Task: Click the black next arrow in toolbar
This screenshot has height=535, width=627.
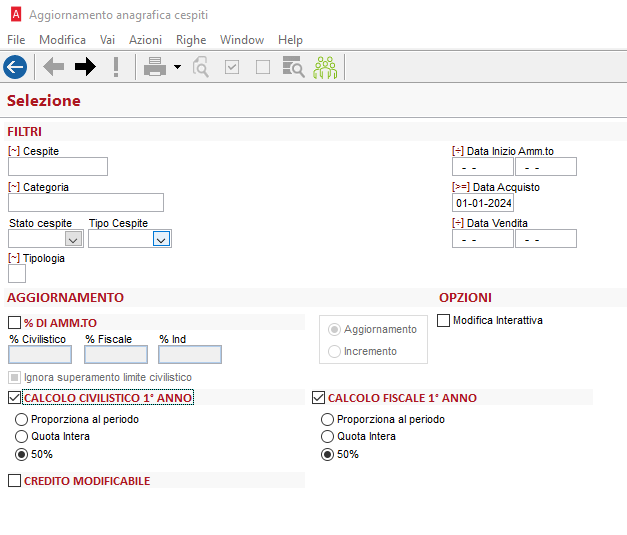Action: 85,66
